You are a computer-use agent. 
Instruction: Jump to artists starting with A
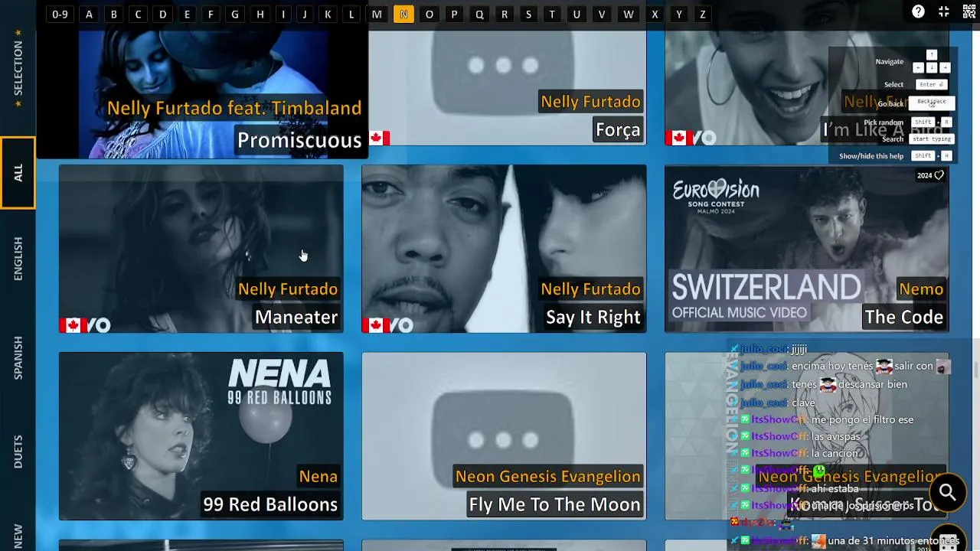tap(89, 15)
